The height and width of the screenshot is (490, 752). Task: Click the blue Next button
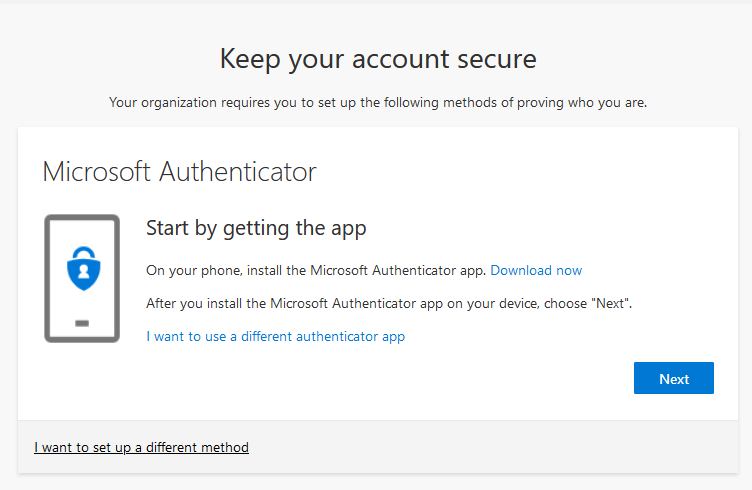tap(673, 378)
